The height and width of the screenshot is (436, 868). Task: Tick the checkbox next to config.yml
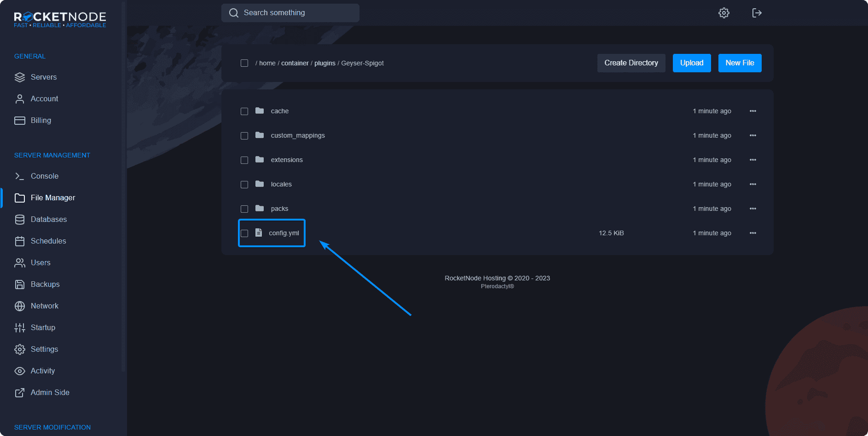tap(244, 233)
